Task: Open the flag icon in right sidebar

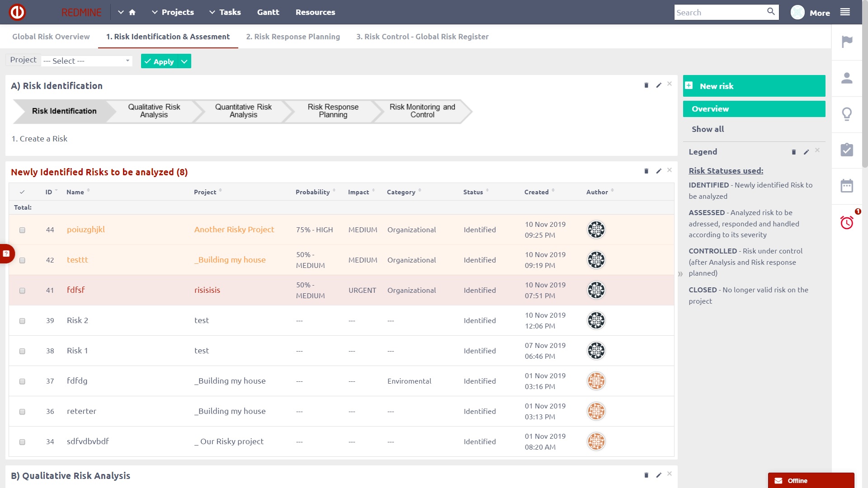Action: point(847,42)
